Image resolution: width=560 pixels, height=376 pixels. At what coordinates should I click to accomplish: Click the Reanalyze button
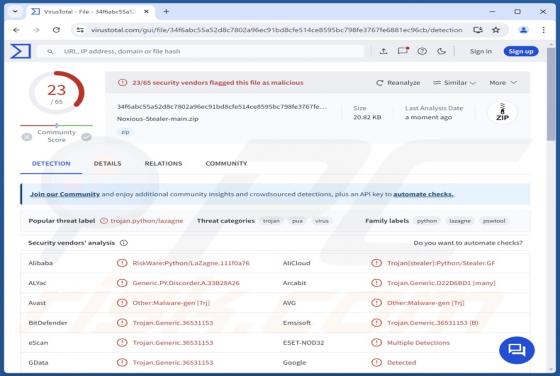pos(398,82)
